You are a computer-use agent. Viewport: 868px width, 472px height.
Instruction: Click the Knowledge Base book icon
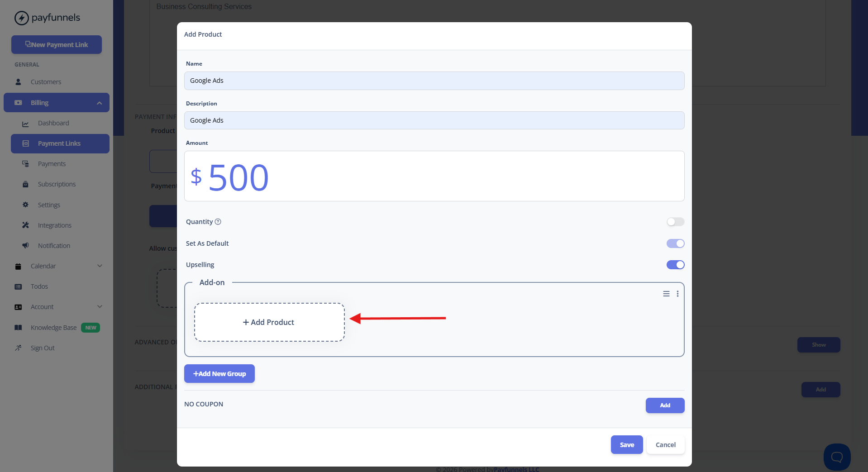(18, 328)
